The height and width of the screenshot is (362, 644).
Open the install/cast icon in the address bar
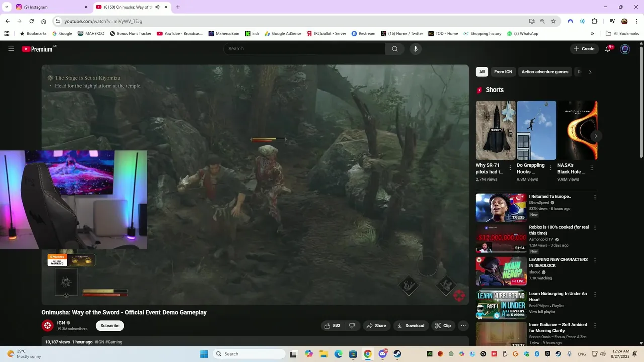click(532, 21)
